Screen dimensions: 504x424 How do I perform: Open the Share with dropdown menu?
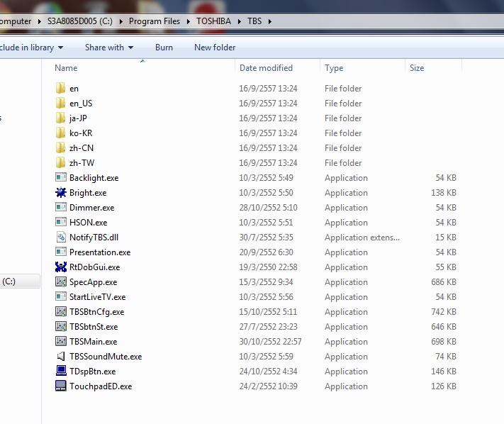(108, 48)
